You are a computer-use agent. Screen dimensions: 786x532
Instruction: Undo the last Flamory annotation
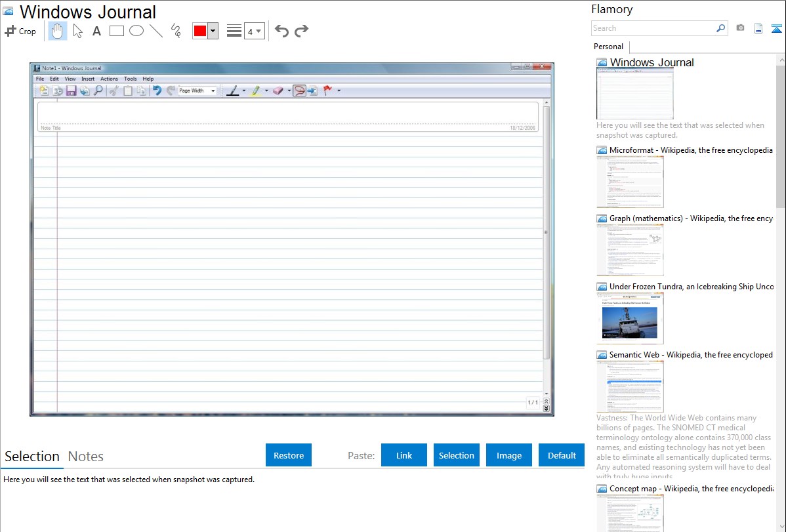pos(281,31)
